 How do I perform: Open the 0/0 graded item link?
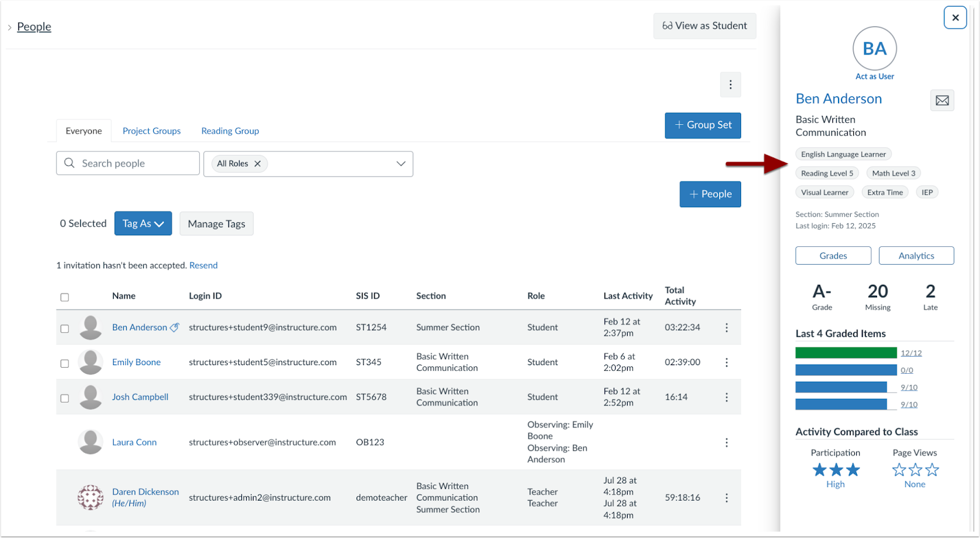[x=907, y=370]
